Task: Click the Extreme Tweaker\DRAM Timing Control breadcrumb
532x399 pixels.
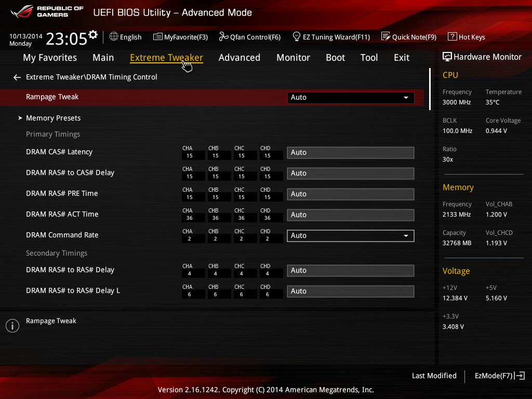Action: point(91,77)
